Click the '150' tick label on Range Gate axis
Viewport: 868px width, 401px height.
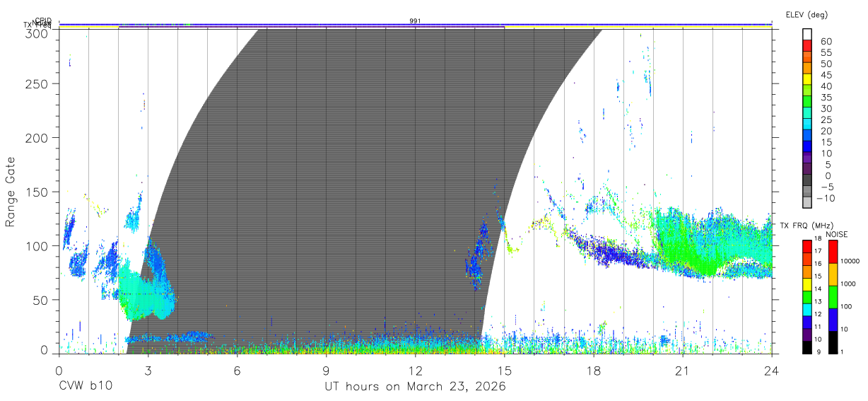tap(37, 192)
